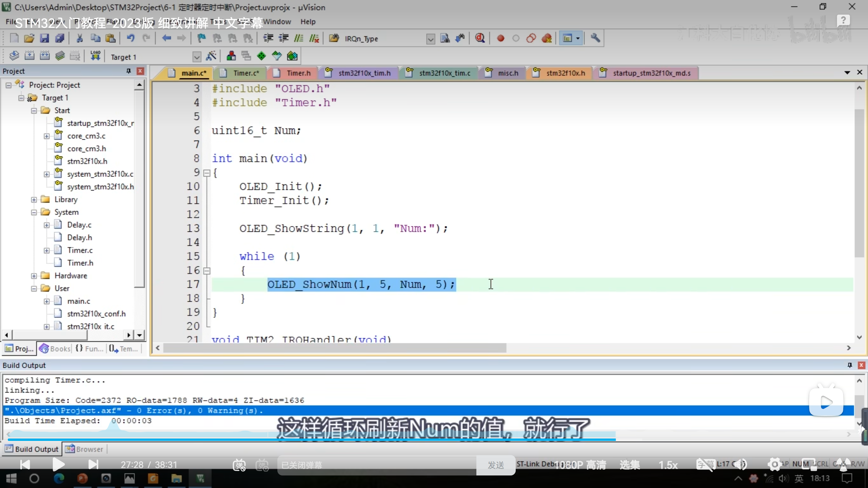Open Options for Target magic wand

pos(211,56)
